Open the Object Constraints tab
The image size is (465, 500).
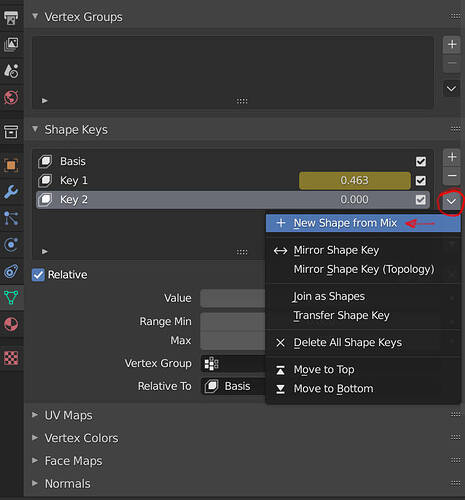[11, 271]
